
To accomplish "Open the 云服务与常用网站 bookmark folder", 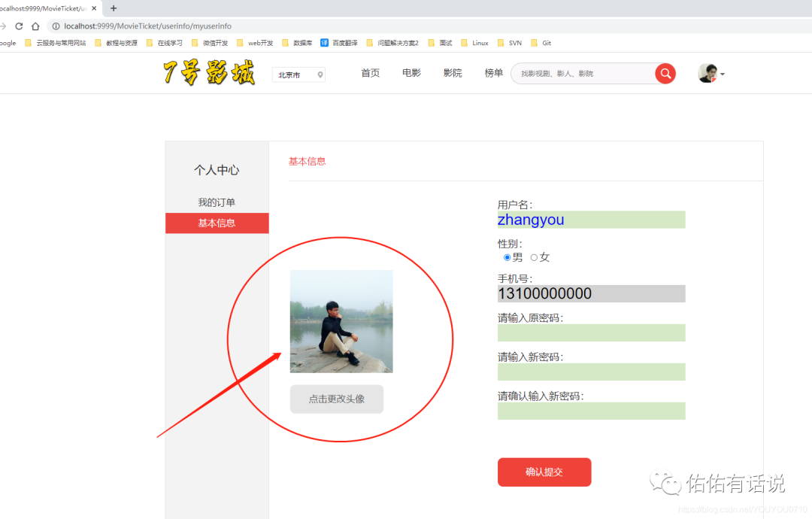I will 56,43.
